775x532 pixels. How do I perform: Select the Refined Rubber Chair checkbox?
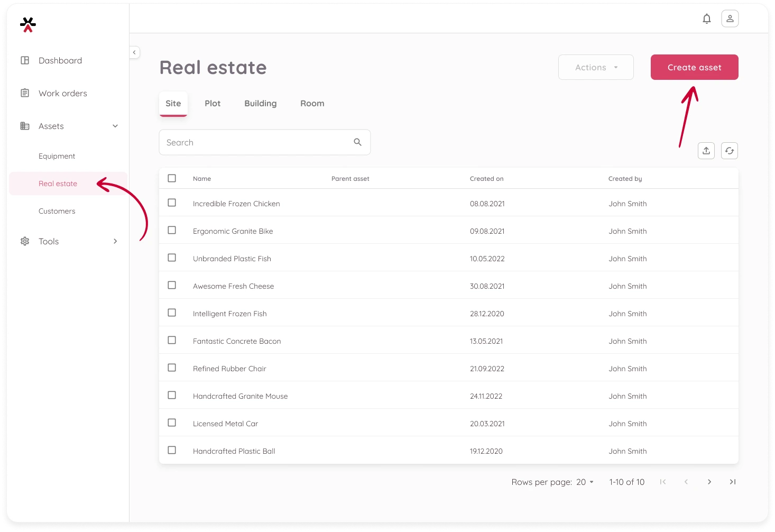coord(172,368)
